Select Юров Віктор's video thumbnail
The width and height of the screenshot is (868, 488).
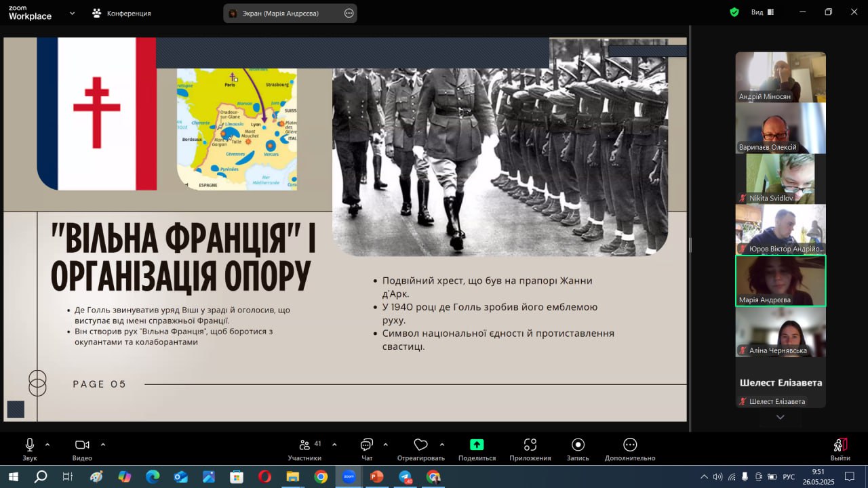pyautogui.click(x=781, y=230)
